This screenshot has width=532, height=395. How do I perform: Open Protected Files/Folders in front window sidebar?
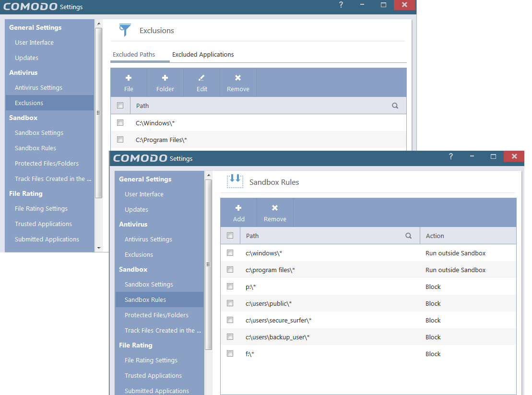[157, 315]
